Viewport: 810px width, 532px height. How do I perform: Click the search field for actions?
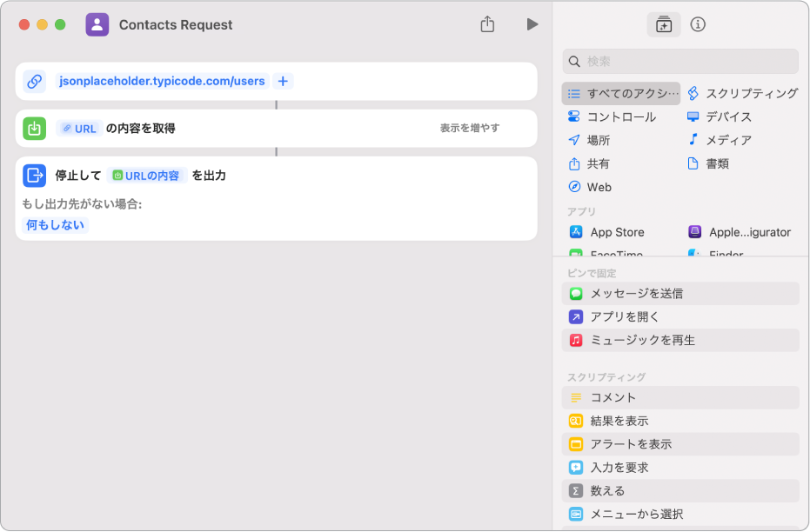point(680,62)
